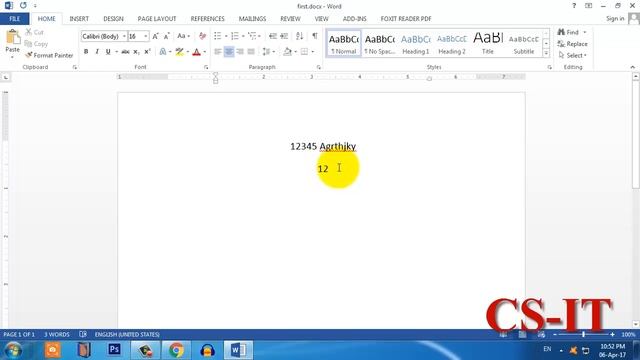Switch to Word taskbar button
Viewport: 640px width, 360px height.
coord(238,350)
